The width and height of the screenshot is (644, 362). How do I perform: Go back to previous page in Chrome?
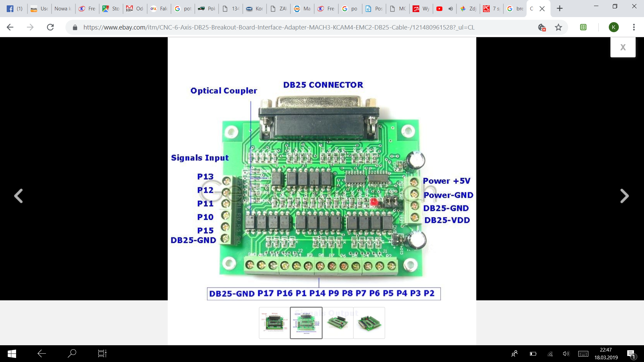click(10, 27)
